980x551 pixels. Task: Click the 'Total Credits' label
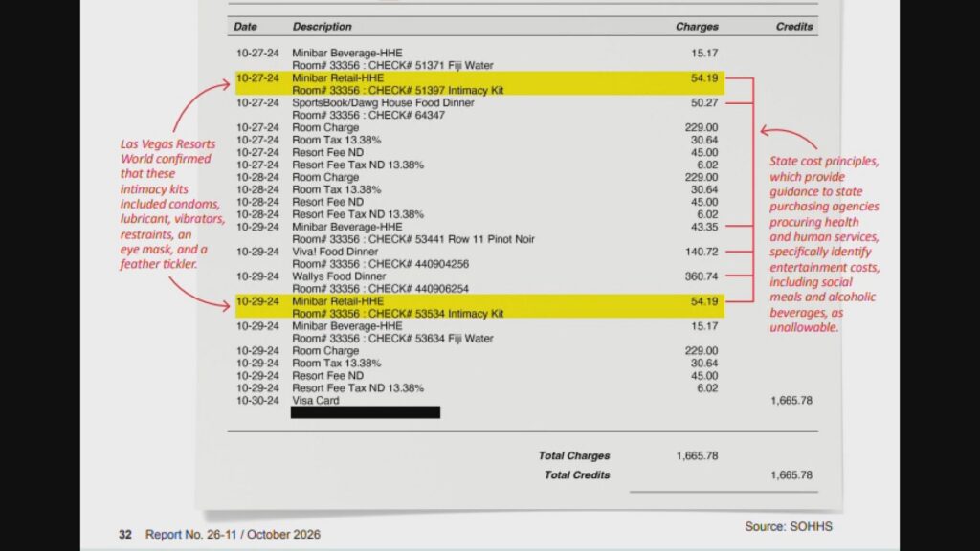click(x=577, y=475)
